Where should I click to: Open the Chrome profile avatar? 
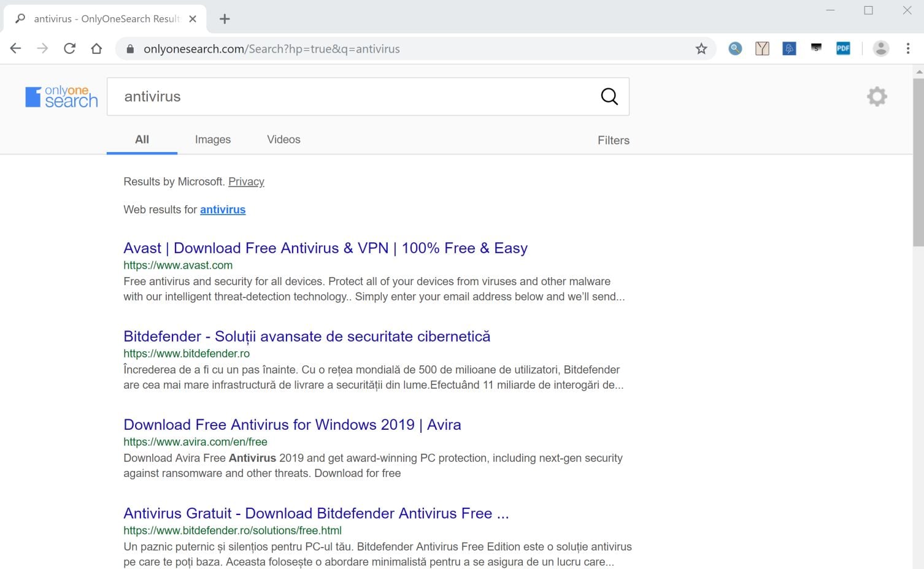[x=880, y=49]
